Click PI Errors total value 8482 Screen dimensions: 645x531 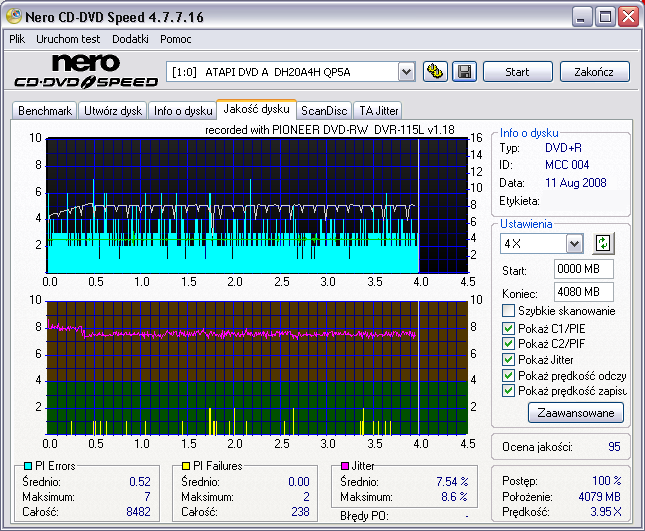[138, 512]
